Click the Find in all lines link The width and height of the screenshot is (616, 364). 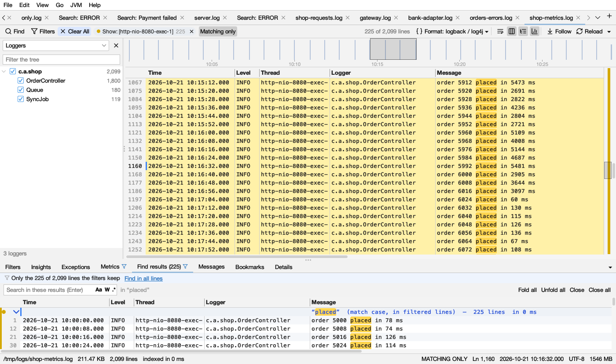[x=143, y=278]
